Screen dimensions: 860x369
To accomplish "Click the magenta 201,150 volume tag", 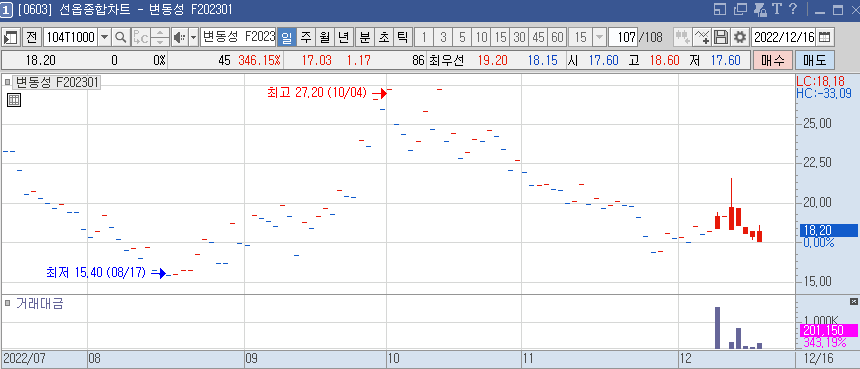I will click(828, 330).
